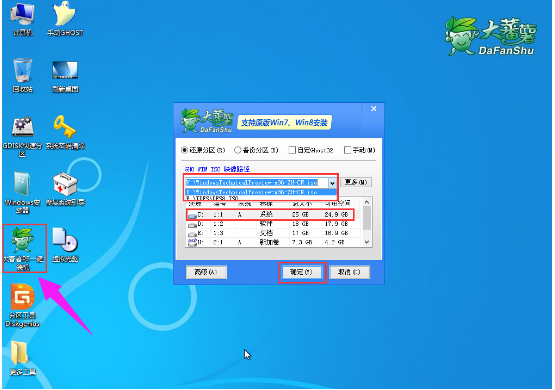Open the virtual CD drive icon
Viewport: 555px width, 390px height.
coord(65,245)
